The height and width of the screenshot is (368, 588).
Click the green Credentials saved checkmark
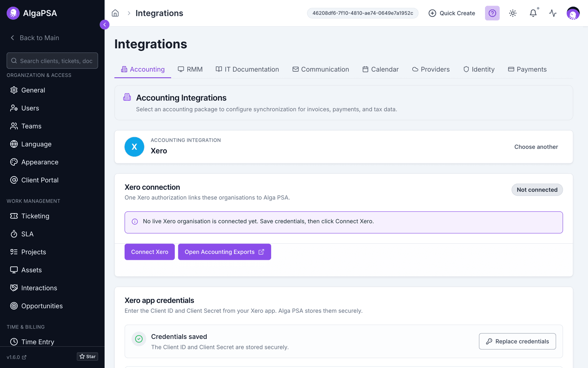coord(139,339)
